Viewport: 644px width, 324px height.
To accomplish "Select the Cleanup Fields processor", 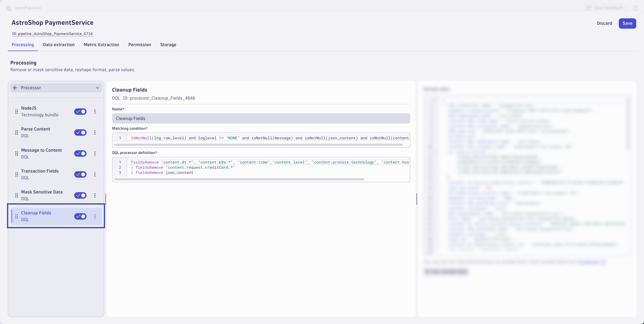I will click(56, 216).
